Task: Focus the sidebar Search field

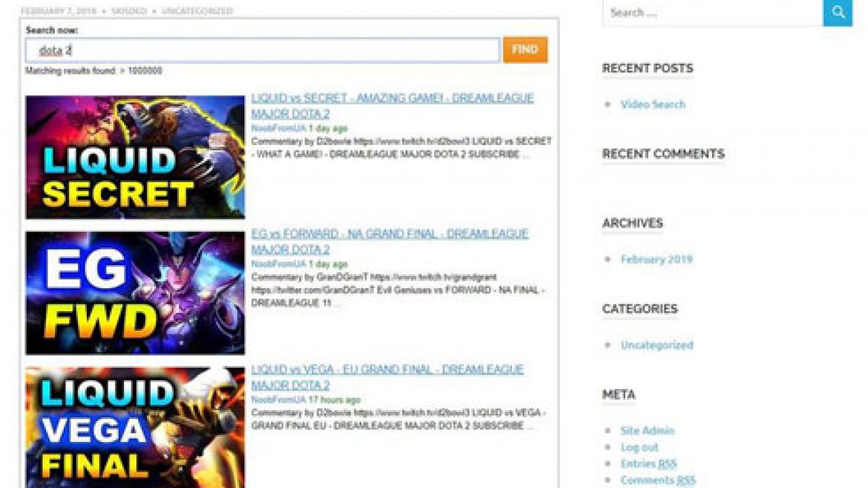Action: [713, 12]
